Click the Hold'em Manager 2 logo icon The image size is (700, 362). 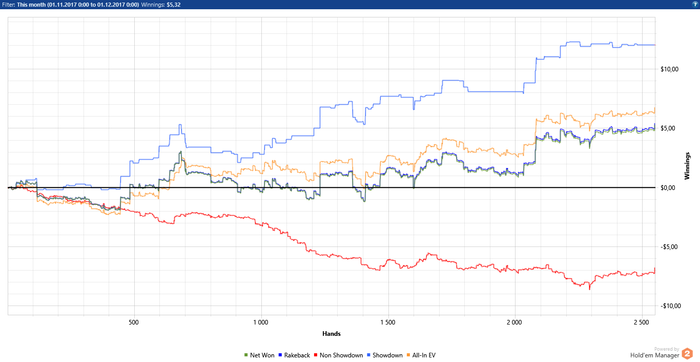pos(687,355)
